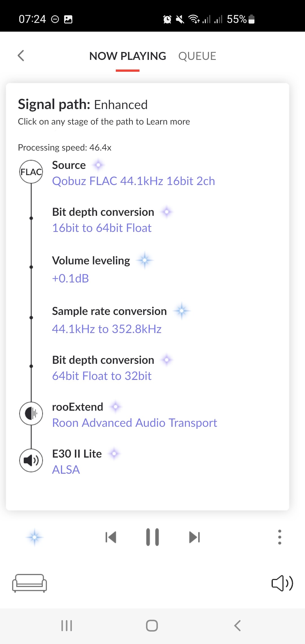Tap the star beside Volume leveling
This screenshot has width=305, height=644.
coord(145,260)
